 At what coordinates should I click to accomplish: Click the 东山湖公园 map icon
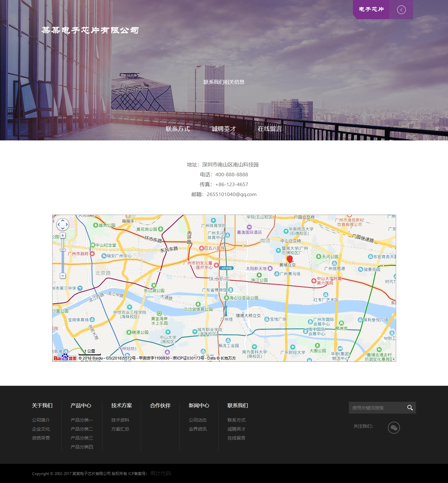click(x=154, y=285)
